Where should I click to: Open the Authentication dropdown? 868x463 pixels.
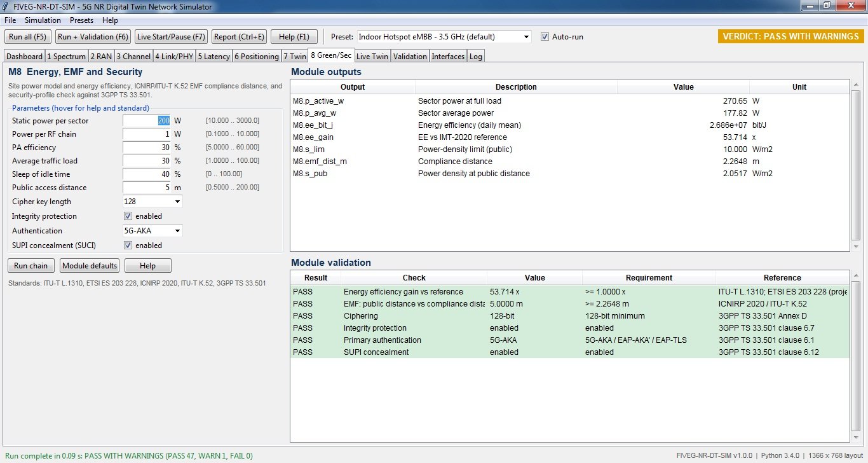(x=153, y=231)
